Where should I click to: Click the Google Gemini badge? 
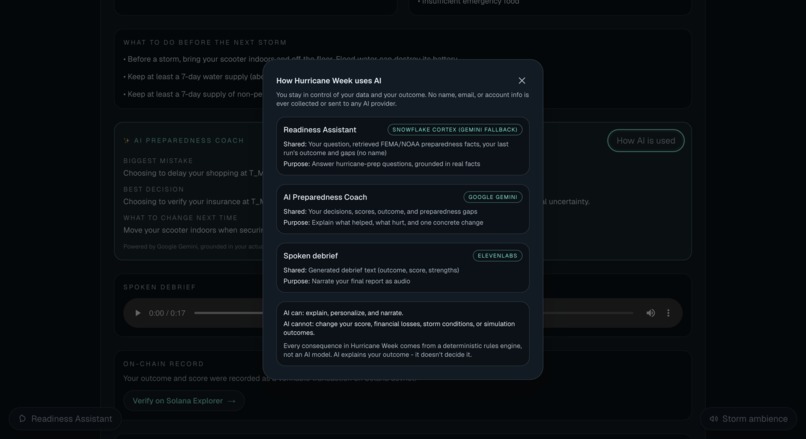click(x=492, y=197)
